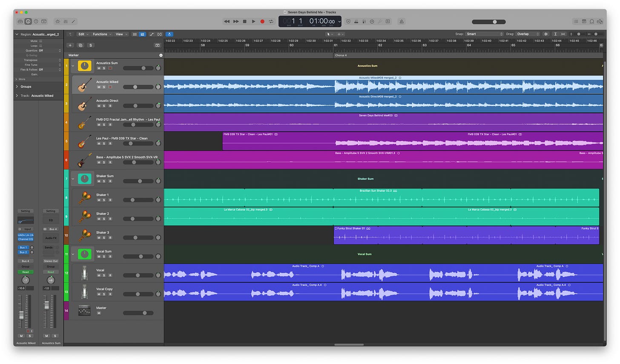Click the Vocal track microphone icon
The width and height of the screenshot is (620, 364).
85,273
